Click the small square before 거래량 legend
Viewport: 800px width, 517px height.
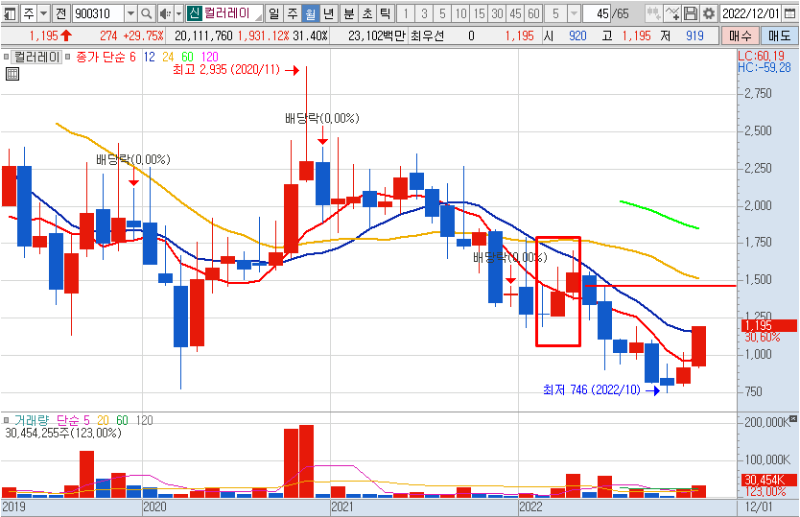tap(6, 420)
